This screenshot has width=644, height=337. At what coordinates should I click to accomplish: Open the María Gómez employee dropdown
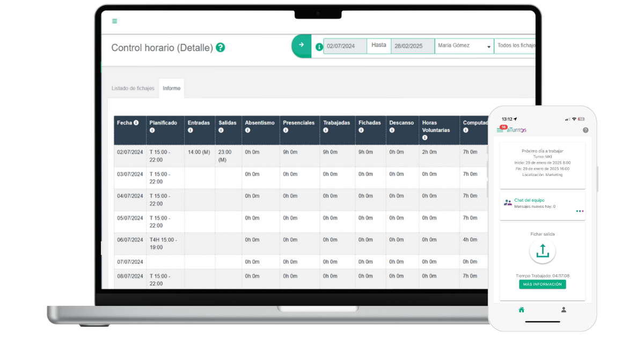tap(464, 46)
